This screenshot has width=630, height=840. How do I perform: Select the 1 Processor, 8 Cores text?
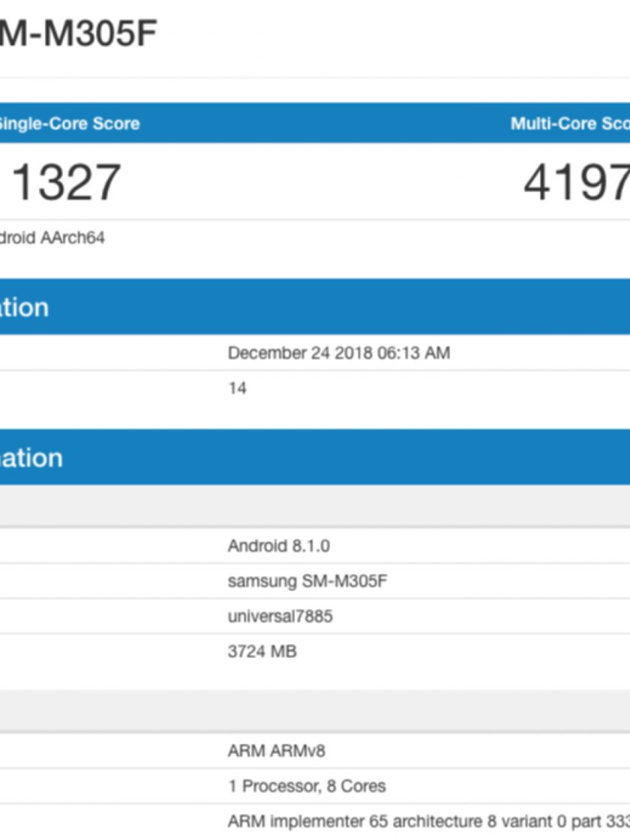click(306, 786)
